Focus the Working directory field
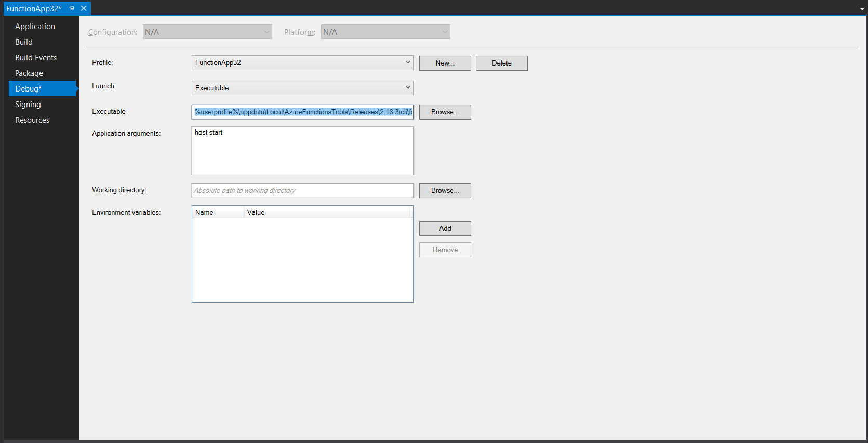The height and width of the screenshot is (443, 868). point(303,190)
